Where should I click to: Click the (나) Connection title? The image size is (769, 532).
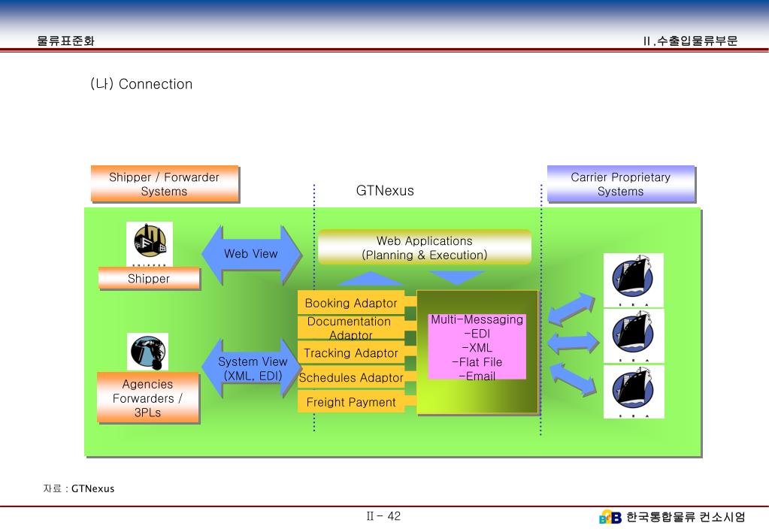[x=141, y=84]
